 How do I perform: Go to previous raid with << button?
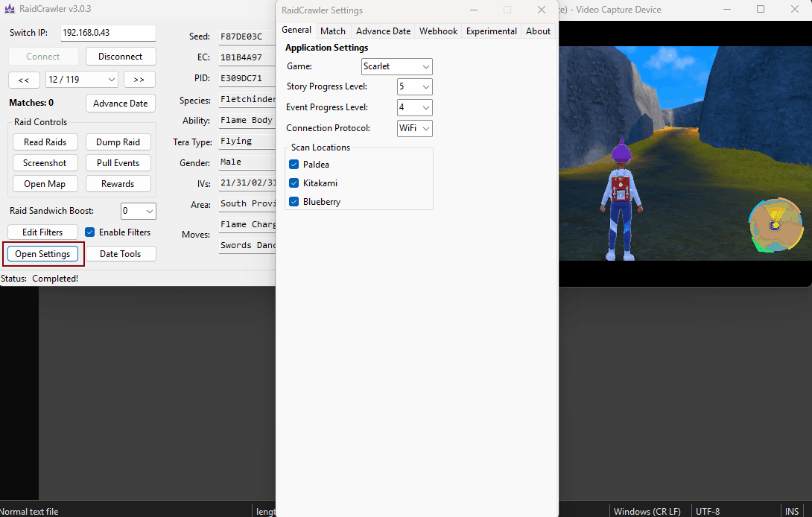tap(24, 80)
